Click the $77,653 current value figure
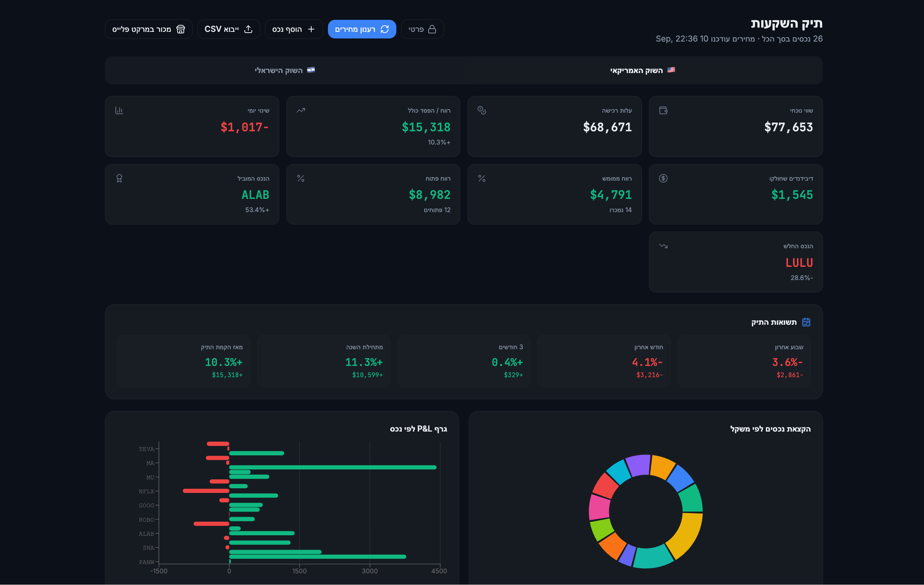Viewport: 924px width, 585px height. 788,127
